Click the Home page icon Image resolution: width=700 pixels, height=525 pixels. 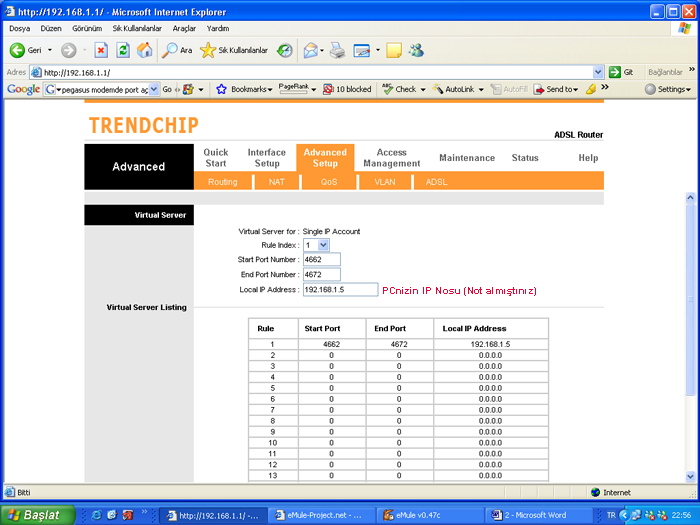(145, 50)
